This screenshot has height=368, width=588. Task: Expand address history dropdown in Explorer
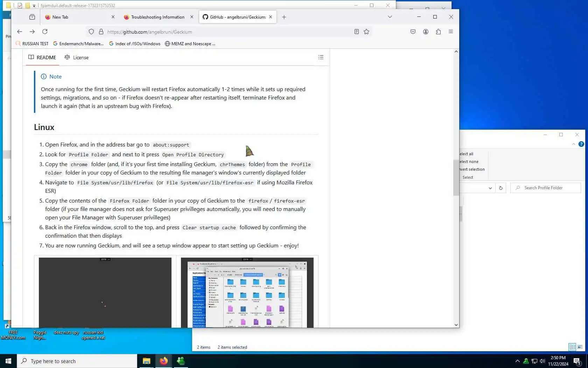(490, 188)
